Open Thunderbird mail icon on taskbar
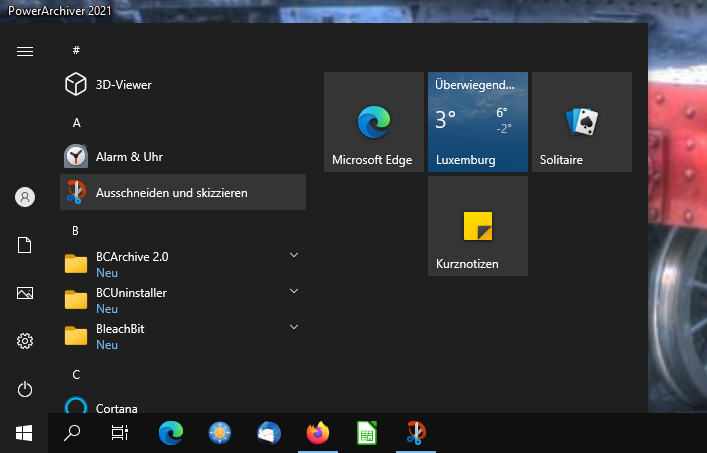The image size is (707, 453). click(269, 433)
